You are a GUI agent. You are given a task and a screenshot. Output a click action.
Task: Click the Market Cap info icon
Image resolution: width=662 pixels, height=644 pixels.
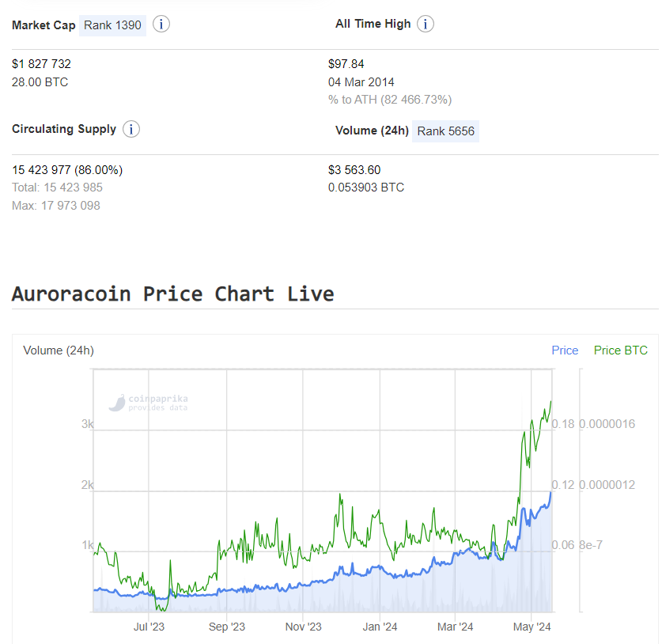pyautogui.click(x=161, y=25)
